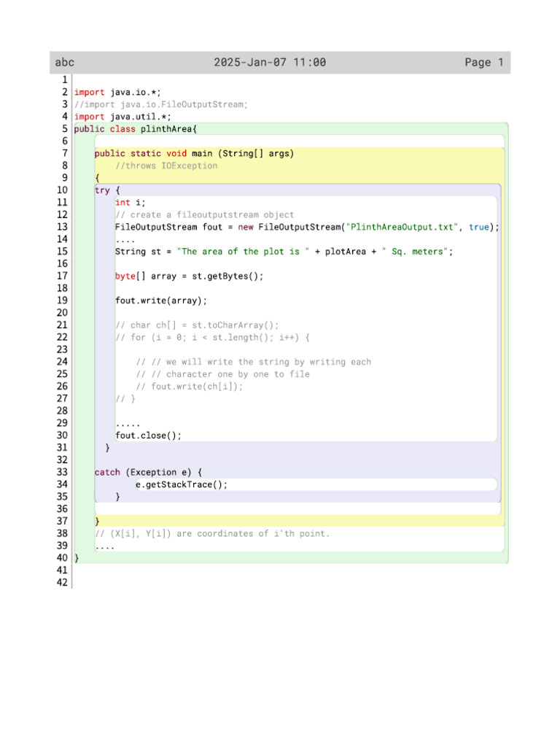Viewport: 560px width, 747px height.
Task: Click the '//throws IOException' comment
Action: tap(166, 166)
